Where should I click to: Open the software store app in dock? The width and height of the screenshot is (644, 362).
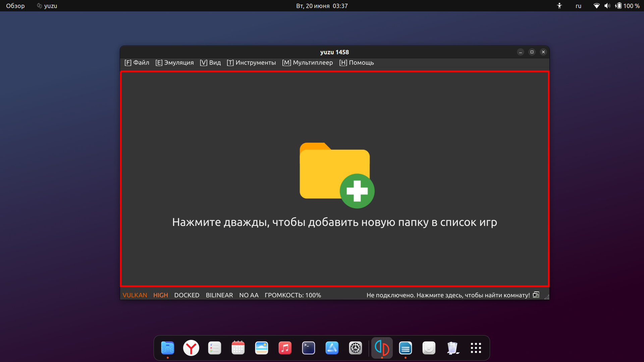(x=332, y=348)
